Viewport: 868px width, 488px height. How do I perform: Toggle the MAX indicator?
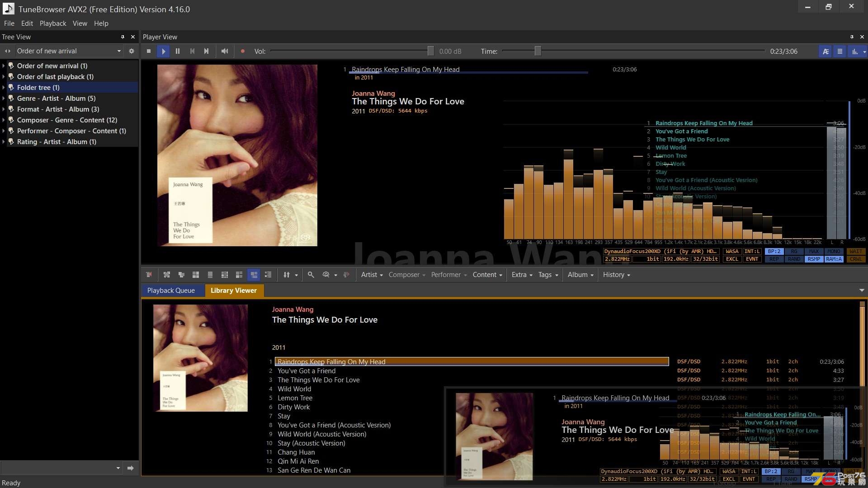pos(814,252)
